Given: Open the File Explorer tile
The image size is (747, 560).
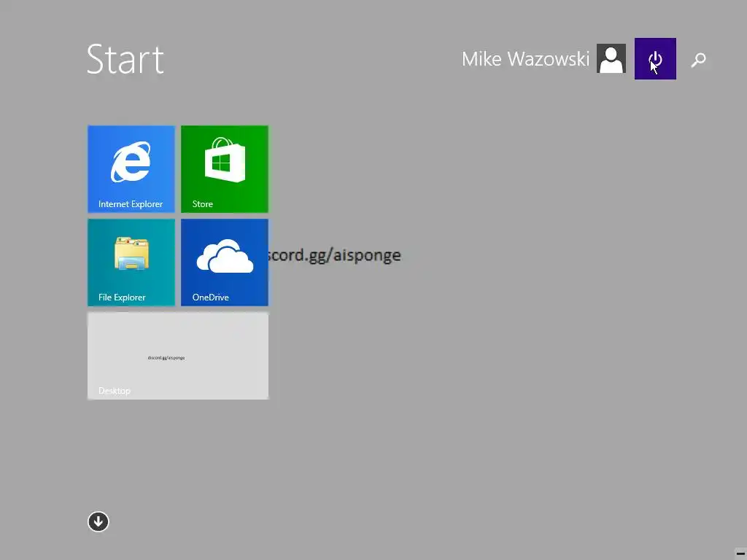Looking at the screenshot, I should [131, 262].
